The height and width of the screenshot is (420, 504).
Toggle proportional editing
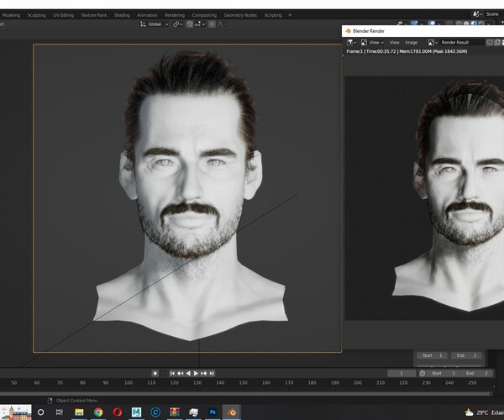point(212,24)
